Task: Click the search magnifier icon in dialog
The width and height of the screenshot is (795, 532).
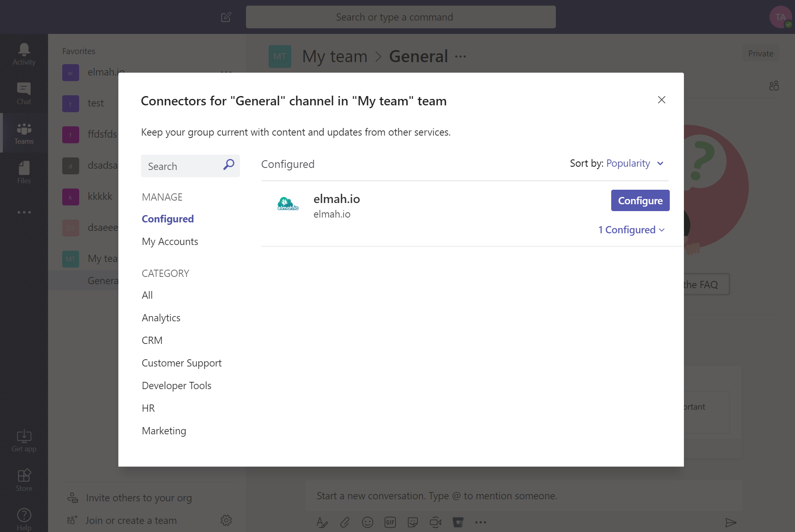Action: click(229, 165)
